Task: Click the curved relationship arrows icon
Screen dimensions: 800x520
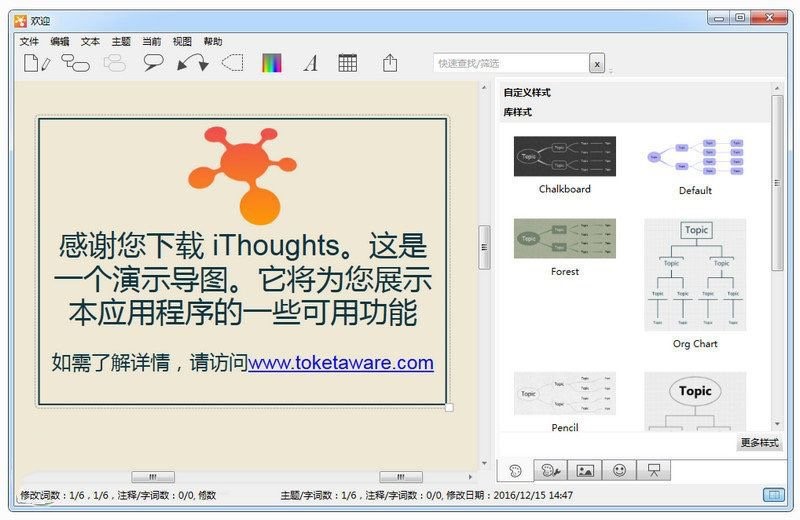Action: click(x=192, y=64)
